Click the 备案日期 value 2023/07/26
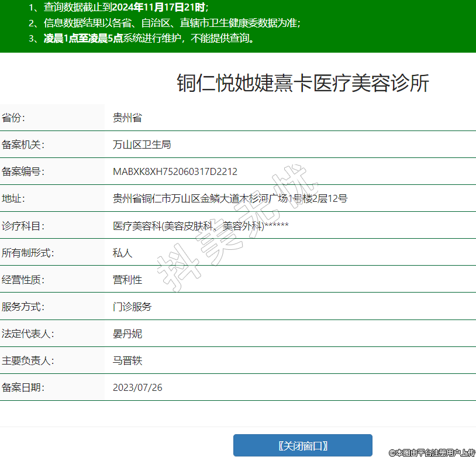 (x=137, y=388)
